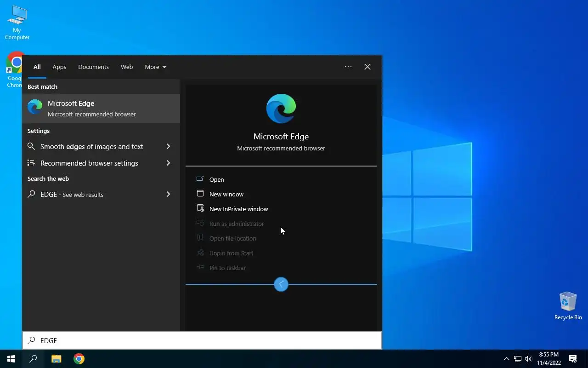The width and height of the screenshot is (588, 368).
Task: Open File Explorer from taskbar
Action: [x=56, y=359]
